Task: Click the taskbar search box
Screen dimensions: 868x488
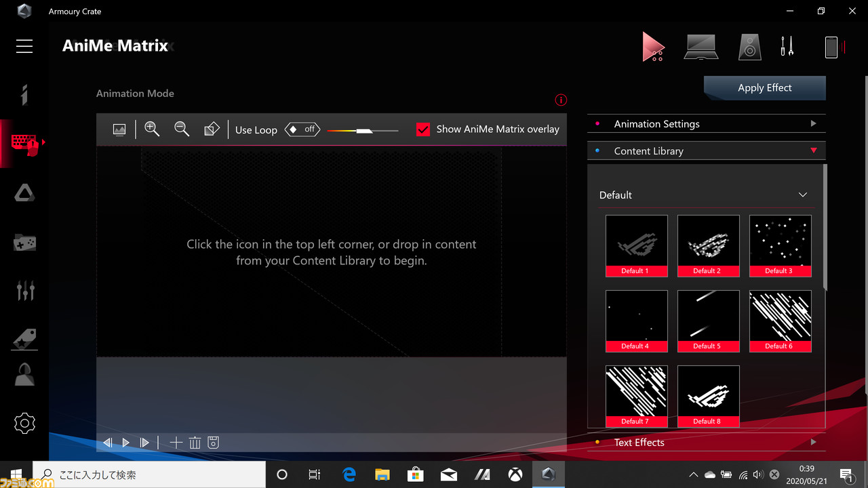Action: coord(149,474)
